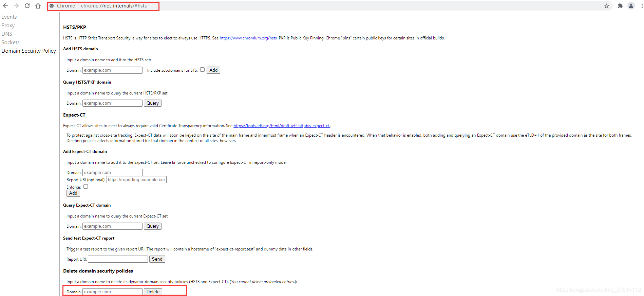Image resolution: width=644 pixels, height=296 pixels.
Task: Click the Query Expect-CT domain heading
Action: click(x=87, y=205)
